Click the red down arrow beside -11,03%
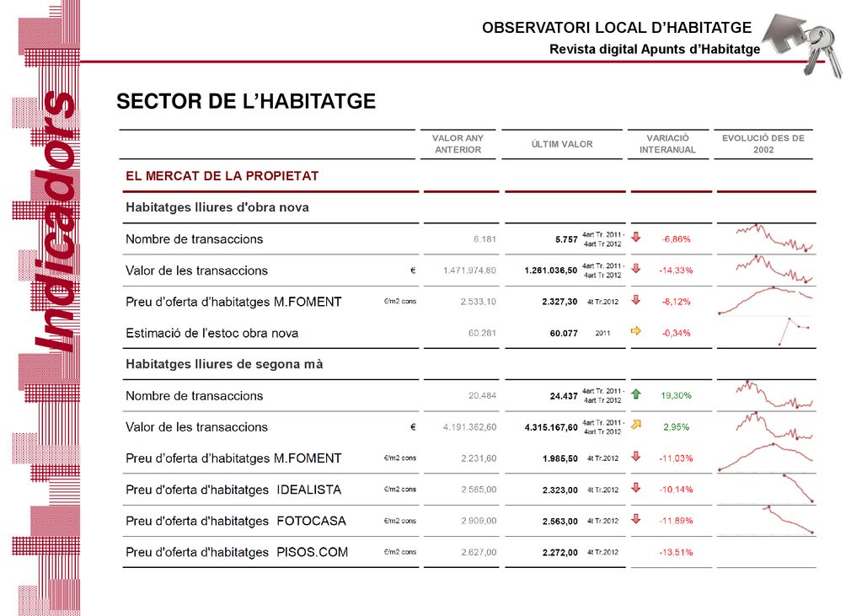The width and height of the screenshot is (862, 616). [636, 457]
